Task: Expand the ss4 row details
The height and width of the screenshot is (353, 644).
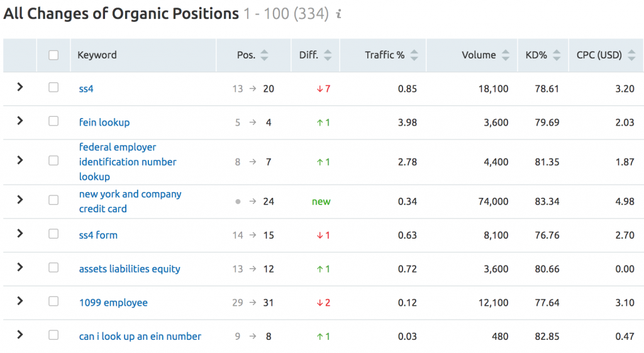Action: coord(19,87)
